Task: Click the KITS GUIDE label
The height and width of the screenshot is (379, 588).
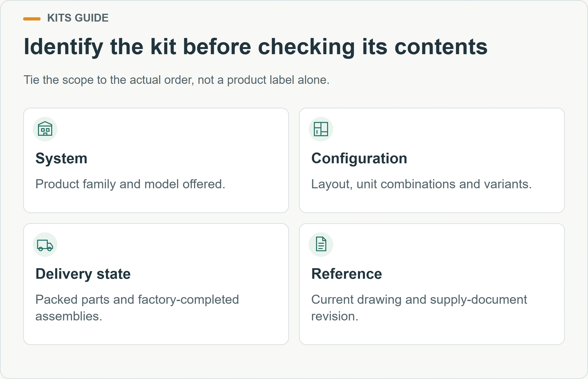Action: coord(78,18)
